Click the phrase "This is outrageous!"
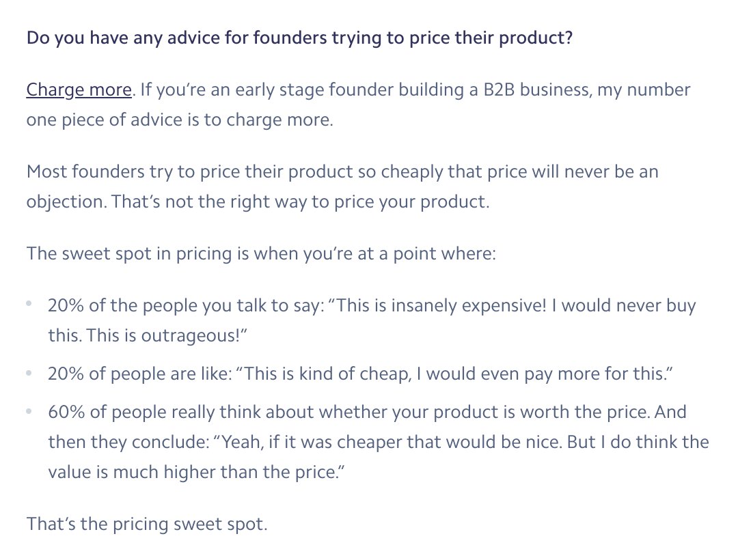Viewport: 738px width, 560px height. point(164,335)
